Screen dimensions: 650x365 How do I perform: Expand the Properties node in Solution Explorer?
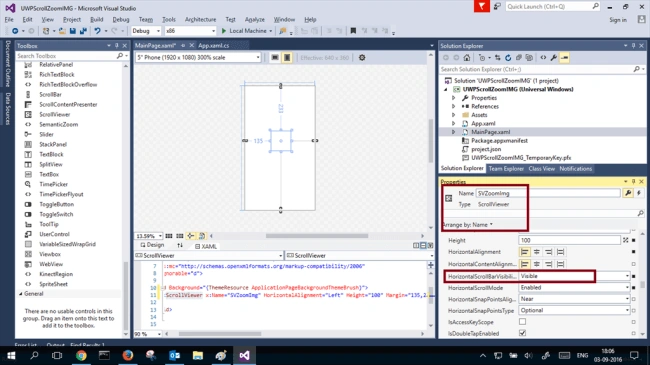click(454, 98)
